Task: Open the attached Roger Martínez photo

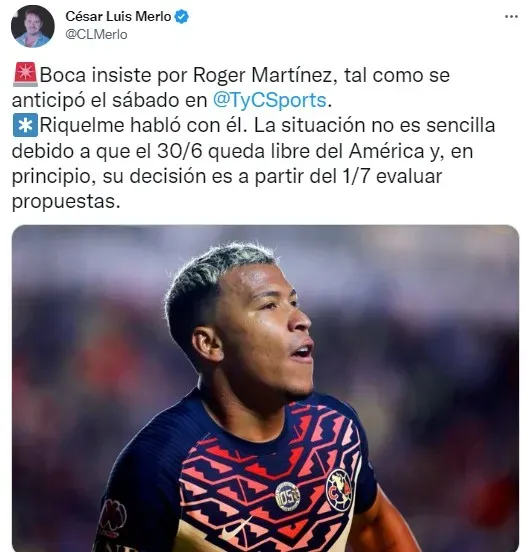Action: click(x=265, y=388)
